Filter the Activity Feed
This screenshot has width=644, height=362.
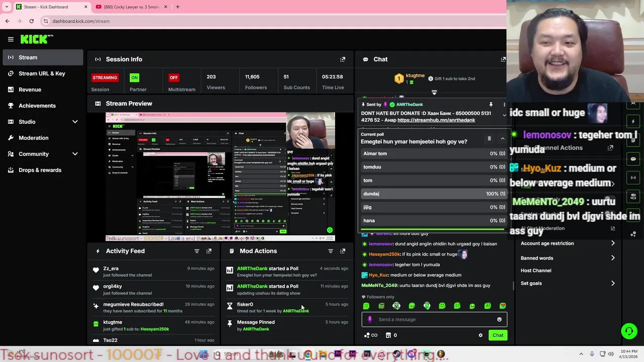(197, 251)
